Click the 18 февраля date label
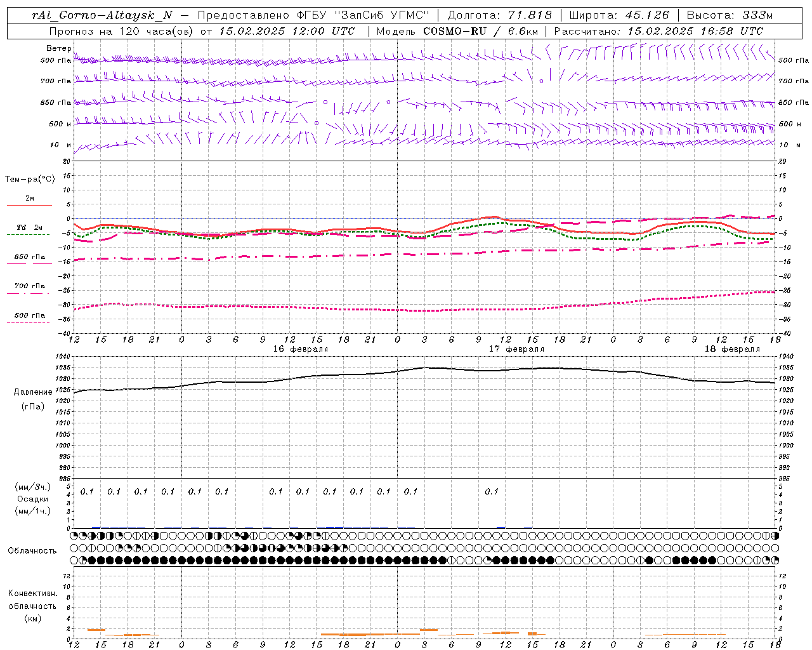Viewport: 812px width, 650px height. point(732,349)
